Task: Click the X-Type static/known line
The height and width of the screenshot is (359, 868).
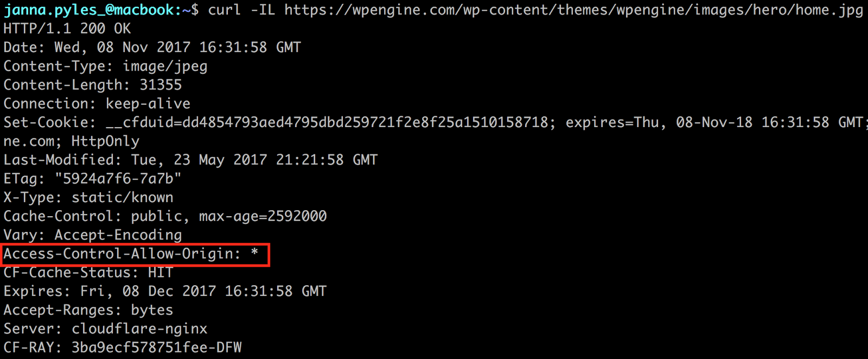Action: point(88,198)
